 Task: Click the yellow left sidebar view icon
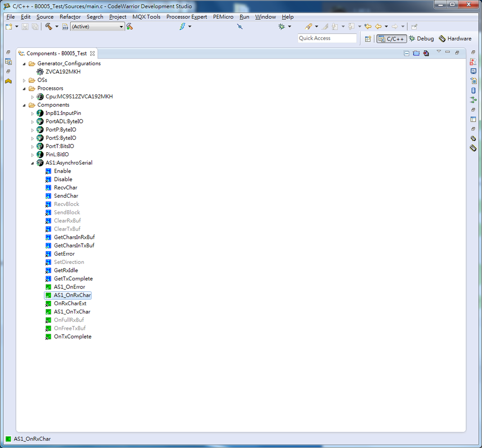coord(8,81)
